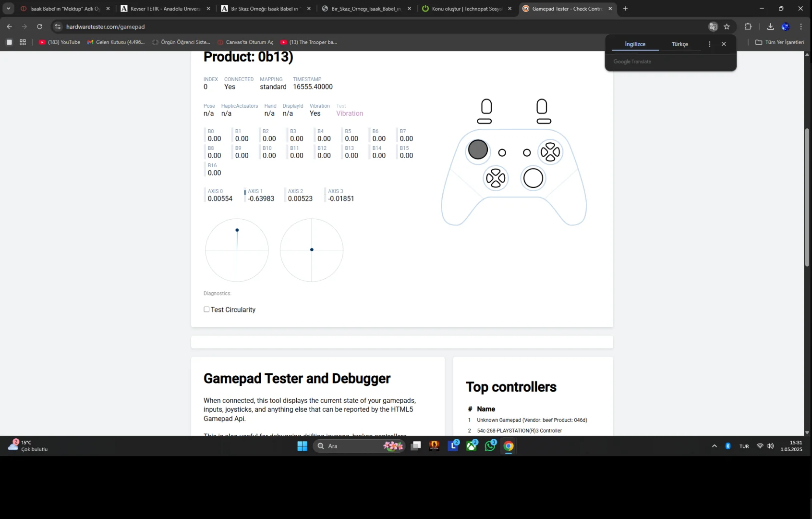
Task: Click the Chrome icon in the taskbar
Action: click(x=509, y=446)
